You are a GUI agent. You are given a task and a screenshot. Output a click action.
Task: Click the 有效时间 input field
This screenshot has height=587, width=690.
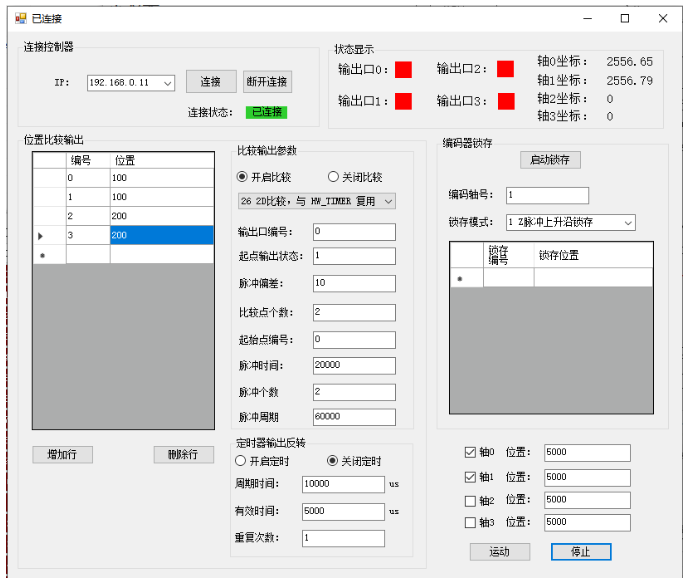[343, 512]
